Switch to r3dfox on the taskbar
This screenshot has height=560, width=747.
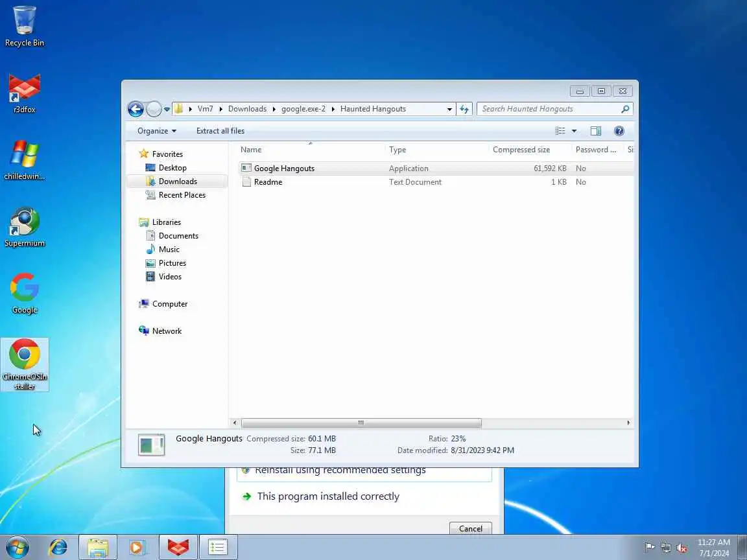coord(178,547)
